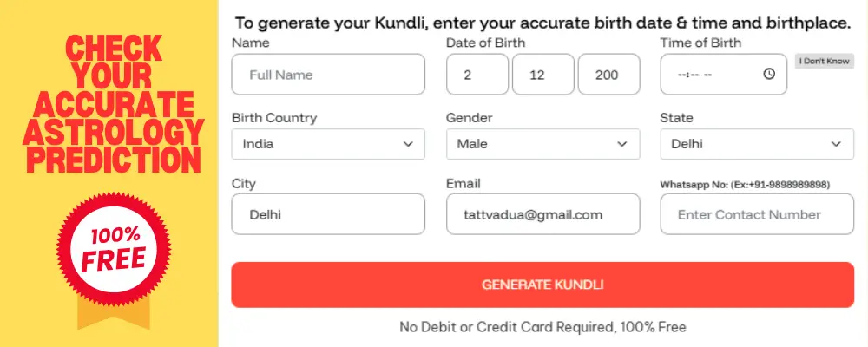Click the Gender chevron arrow
The image size is (868, 347).
tap(621, 144)
